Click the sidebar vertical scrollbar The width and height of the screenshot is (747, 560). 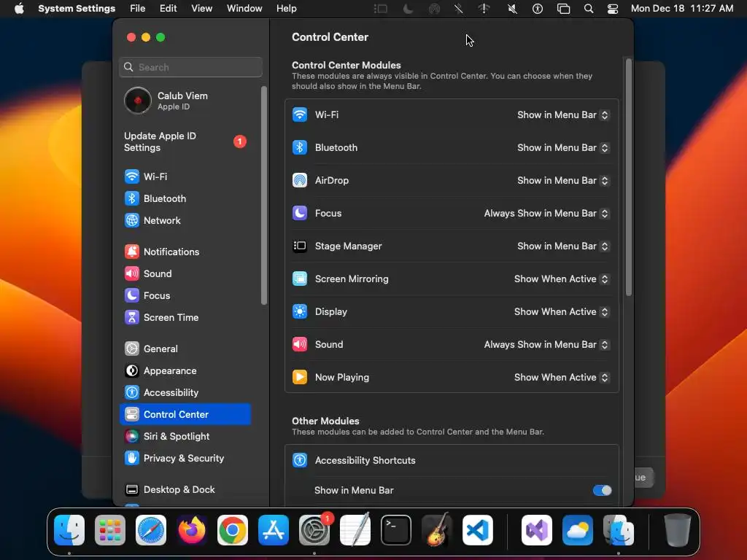click(x=264, y=195)
